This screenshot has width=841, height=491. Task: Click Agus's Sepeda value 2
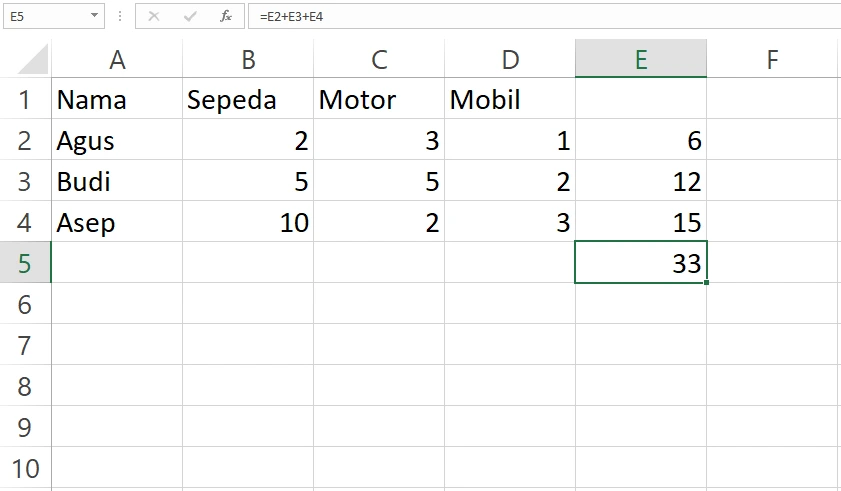click(248, 140)
